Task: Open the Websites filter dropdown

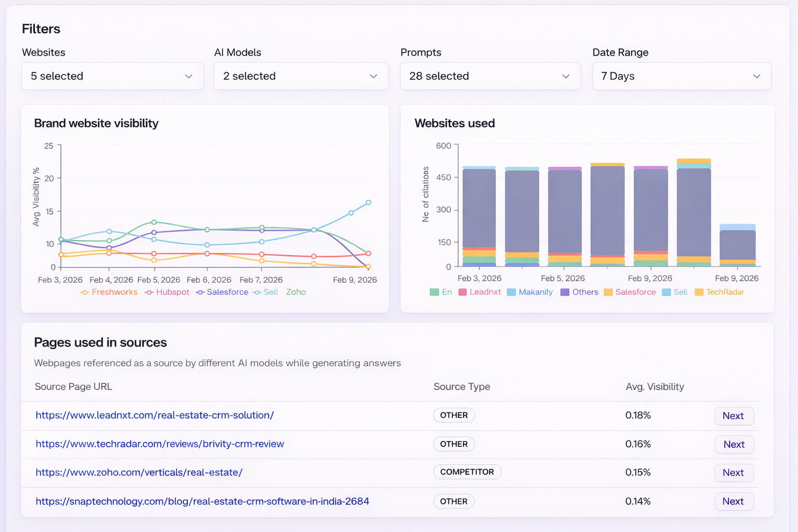Action: point(112,76)
